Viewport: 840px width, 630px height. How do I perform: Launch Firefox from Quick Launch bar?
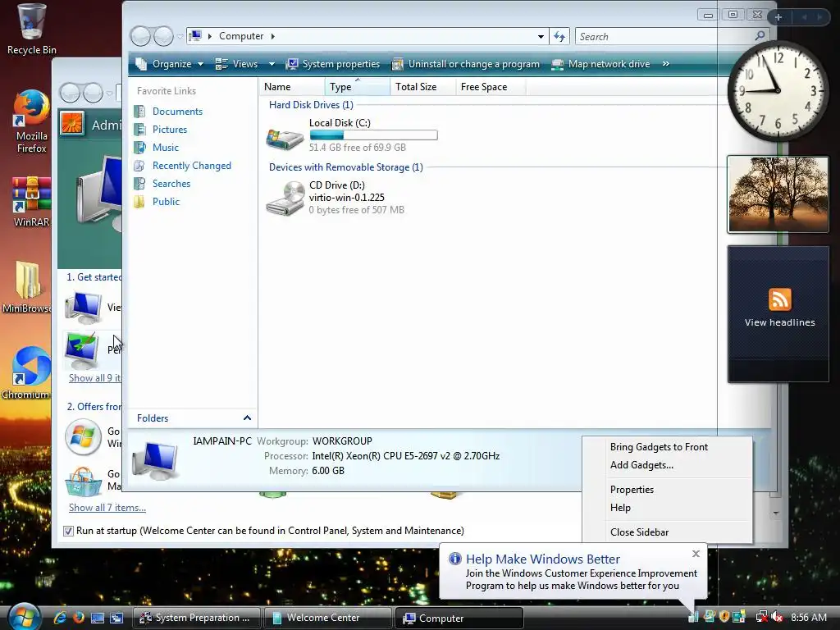(x=78, y=618)
